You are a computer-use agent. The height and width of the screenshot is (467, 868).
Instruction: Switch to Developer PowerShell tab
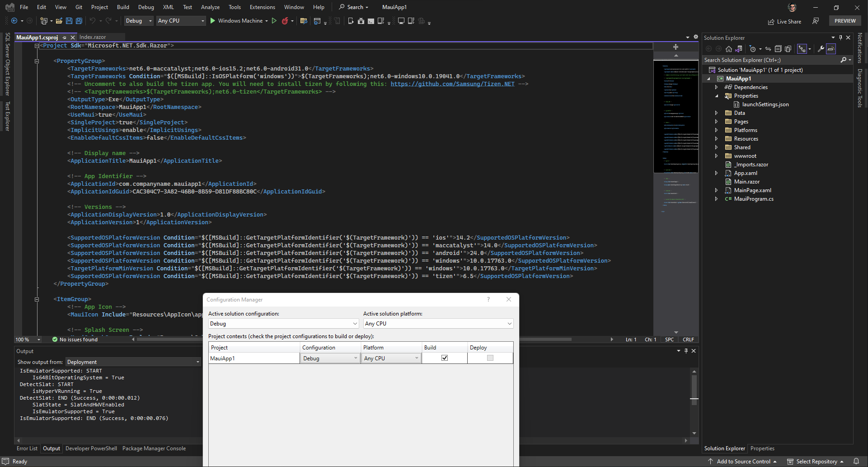91,448
